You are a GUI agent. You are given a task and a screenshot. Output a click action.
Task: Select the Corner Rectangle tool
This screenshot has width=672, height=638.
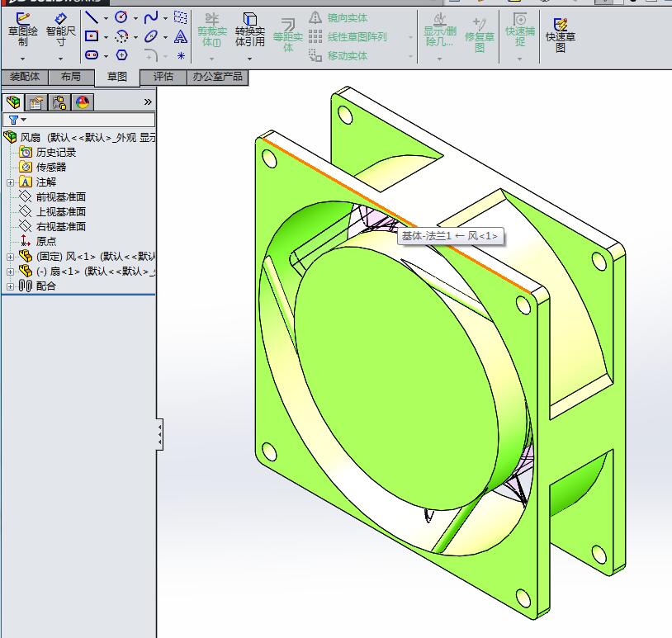[92, 36]
